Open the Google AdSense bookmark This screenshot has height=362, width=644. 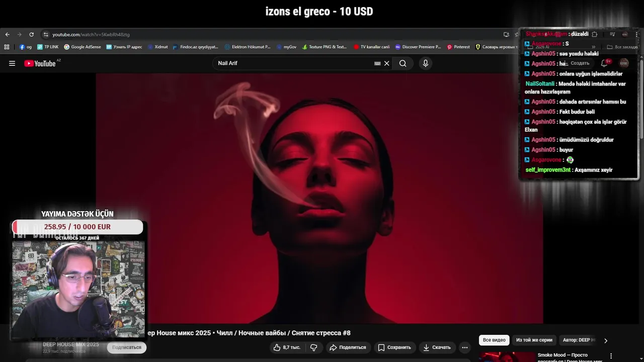pyautogui.click(x=82, y=47)
